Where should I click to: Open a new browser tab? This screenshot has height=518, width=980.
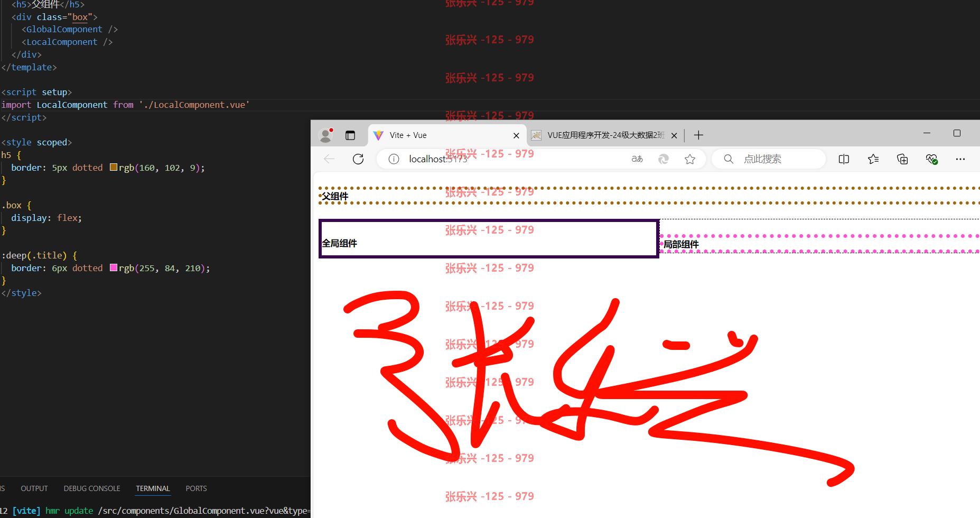coord(698,135)
